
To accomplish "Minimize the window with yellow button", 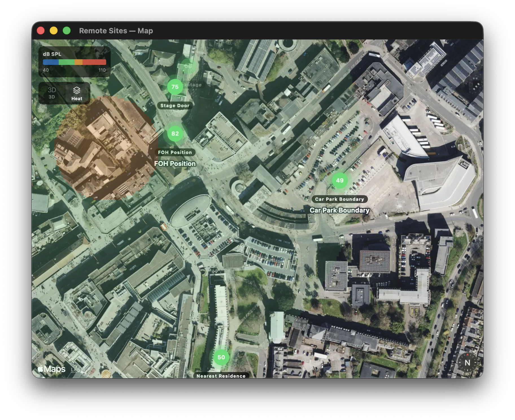I will (x=54, y=30).
